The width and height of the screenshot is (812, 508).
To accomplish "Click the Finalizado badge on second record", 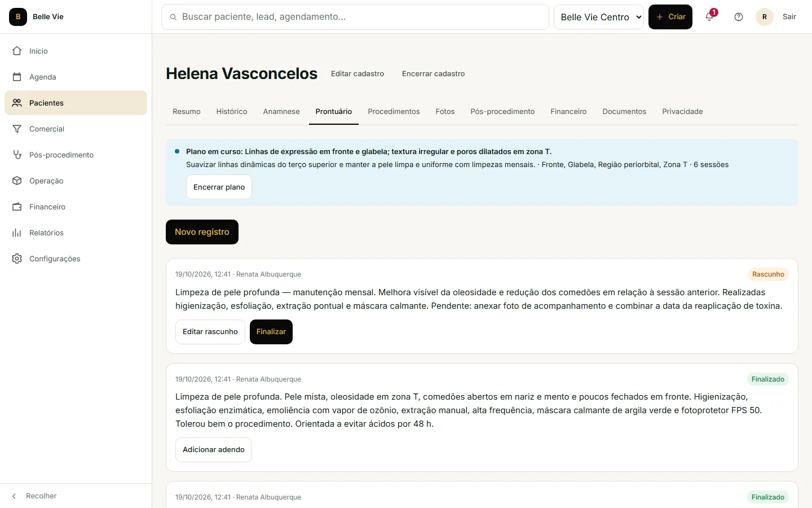I will point(768,379).
